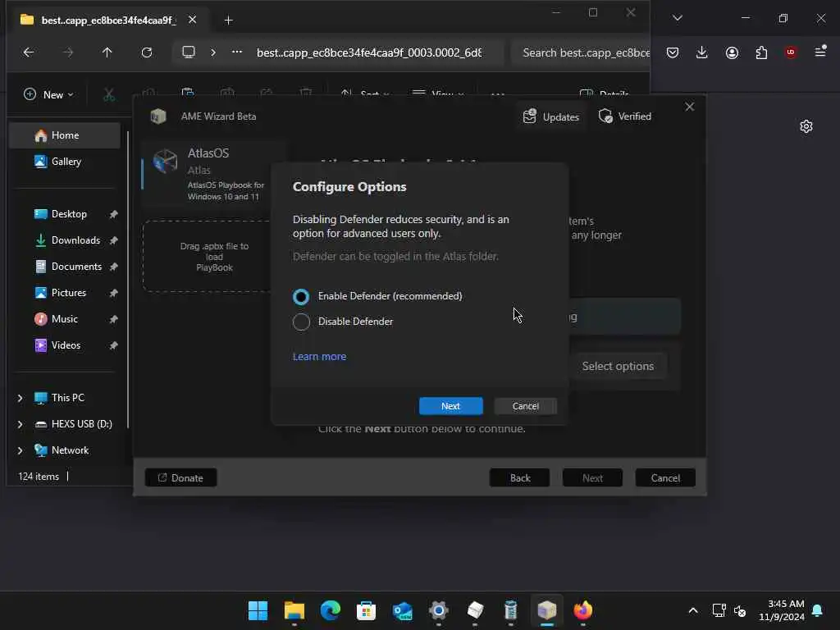Click the muted volume tray icon
Viewport: 840px width, 630px height.
(741, 610)
